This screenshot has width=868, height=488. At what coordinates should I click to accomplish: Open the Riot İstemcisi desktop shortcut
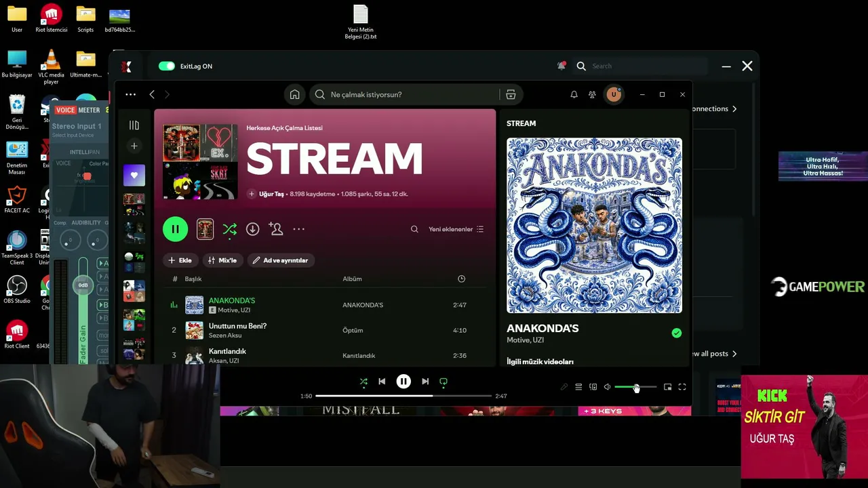tap(51, 19)
